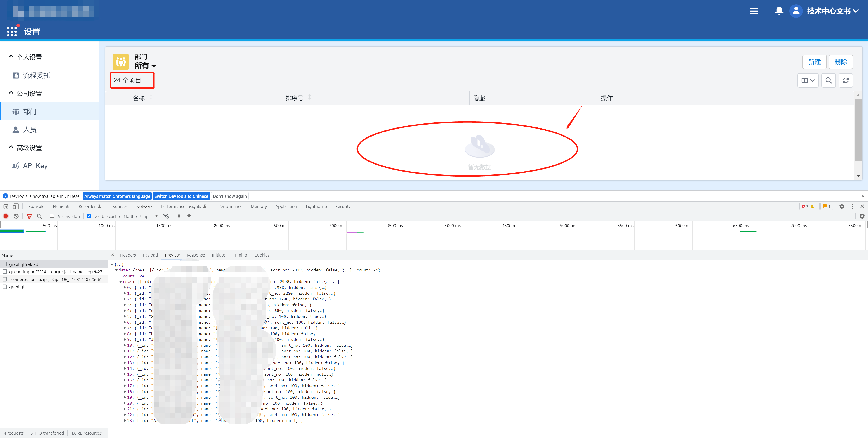Select the 部门 sidebar item with people icon
Screen dimensions: 868x438
click(30, 111)
